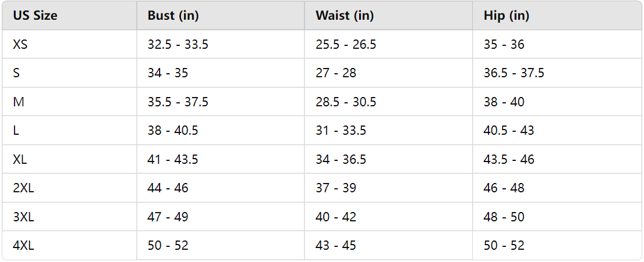
Task: Click the XL size row label
Action: [20, 160]
